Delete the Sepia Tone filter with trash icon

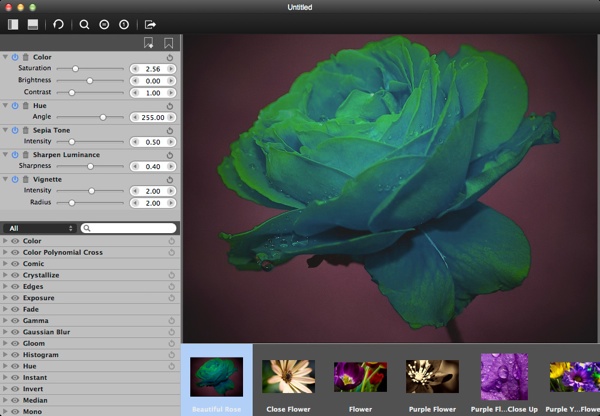(x=26, y=130)
